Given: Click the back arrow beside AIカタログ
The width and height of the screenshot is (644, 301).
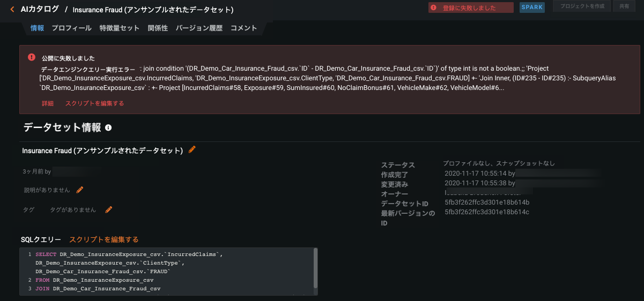Looking at the screenshot, I should point(12,10).
